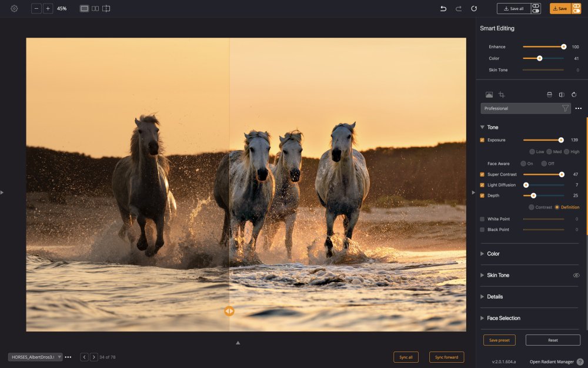Enable the White Point checkbox

[x=482, y=219]
